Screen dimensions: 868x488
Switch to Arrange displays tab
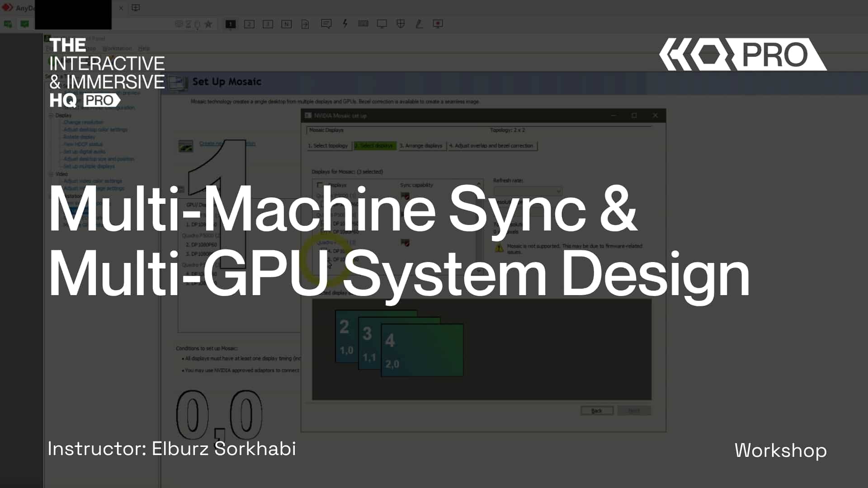tap(420, 146)
